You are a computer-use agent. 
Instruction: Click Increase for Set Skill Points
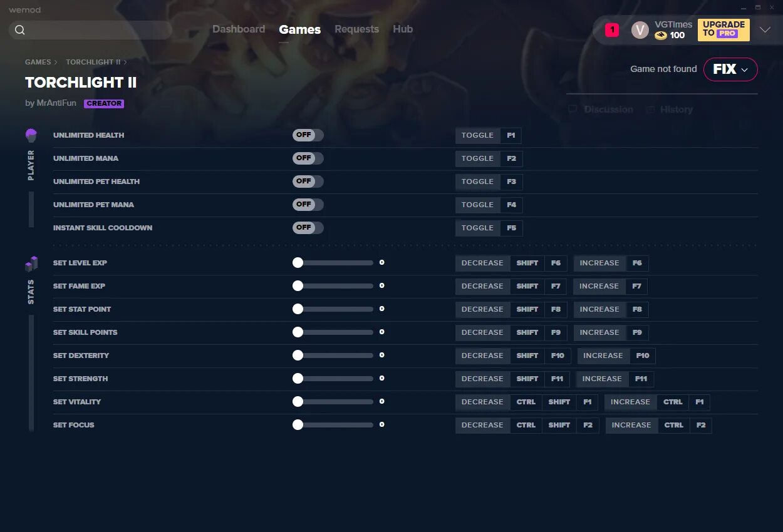click(x=599, y=332)
